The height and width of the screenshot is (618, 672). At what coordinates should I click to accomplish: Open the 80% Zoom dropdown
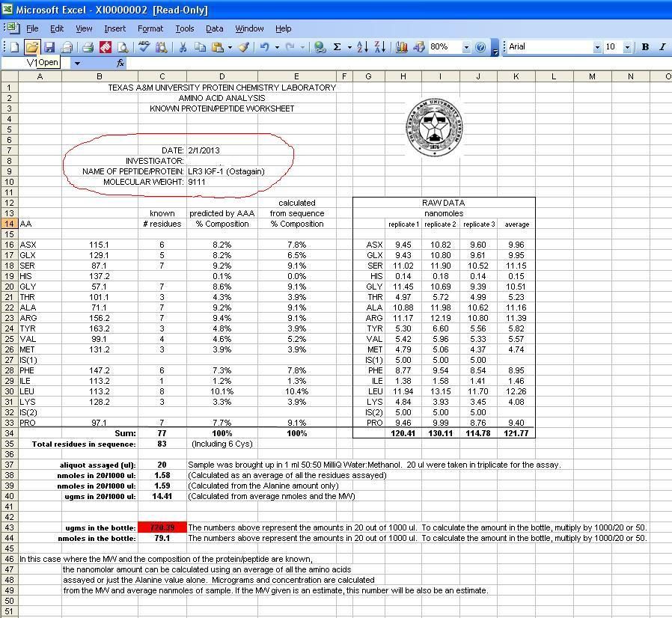(x=466, y=47)
